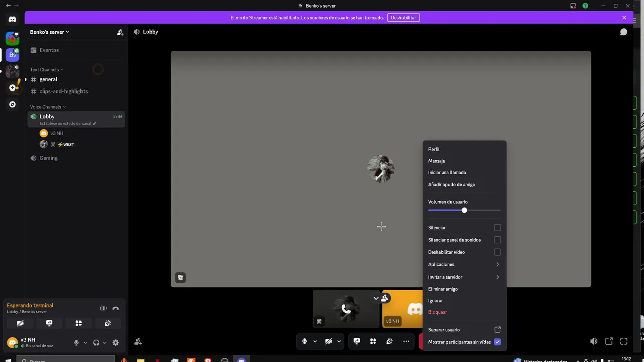Choose Separar usuario option
The image size is (644, 362).
click(x=464, y=330)
